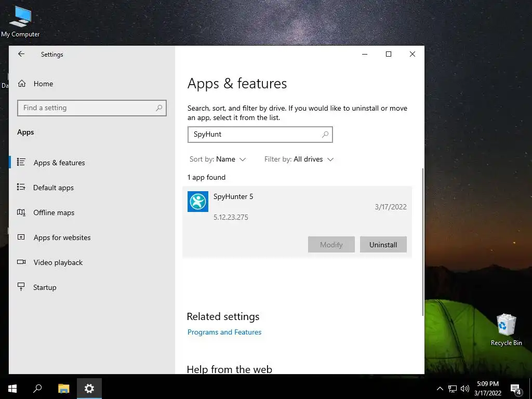Show hidden tray icons chevron
532x399 pixels.
(x=440, y=389)
